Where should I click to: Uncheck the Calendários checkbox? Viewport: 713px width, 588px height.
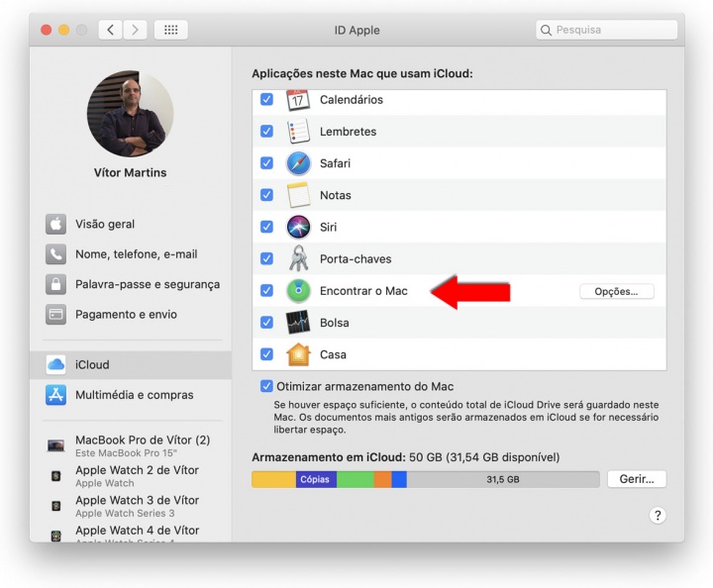click(x=267, y=99)
